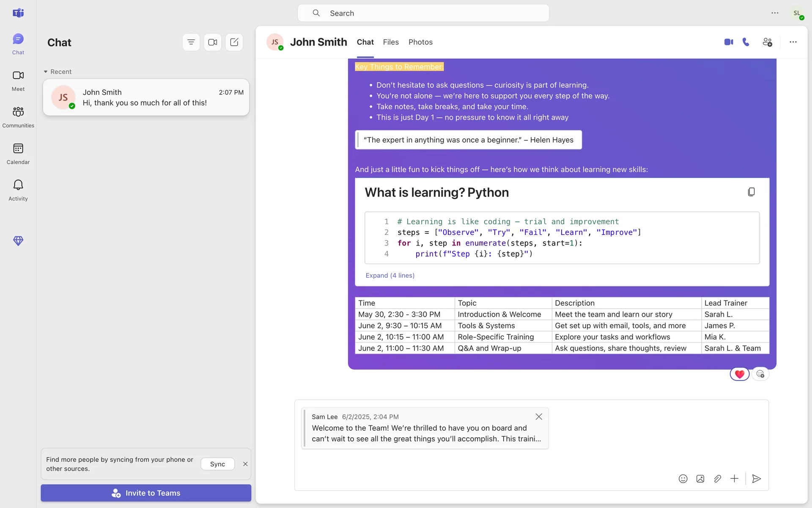Switch to the Files tab
This screenshot has width=812, height=508.
click(x=390, y=42)
